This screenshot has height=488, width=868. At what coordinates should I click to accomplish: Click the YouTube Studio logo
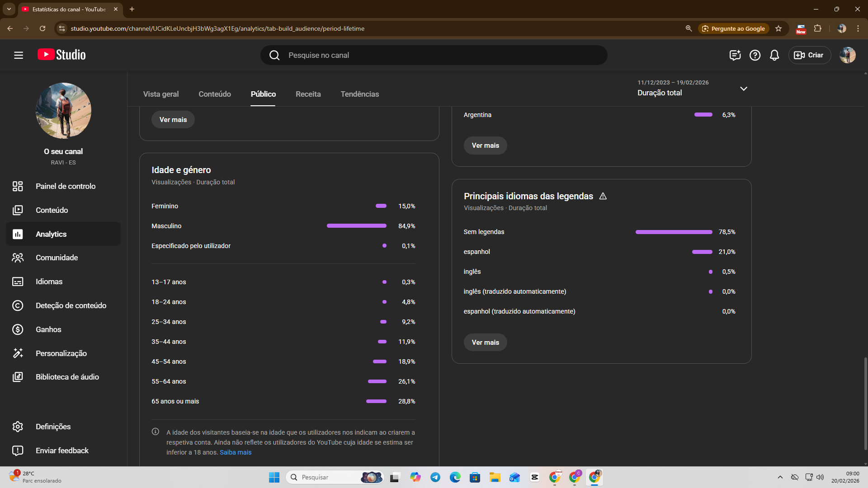click(61, 55)
